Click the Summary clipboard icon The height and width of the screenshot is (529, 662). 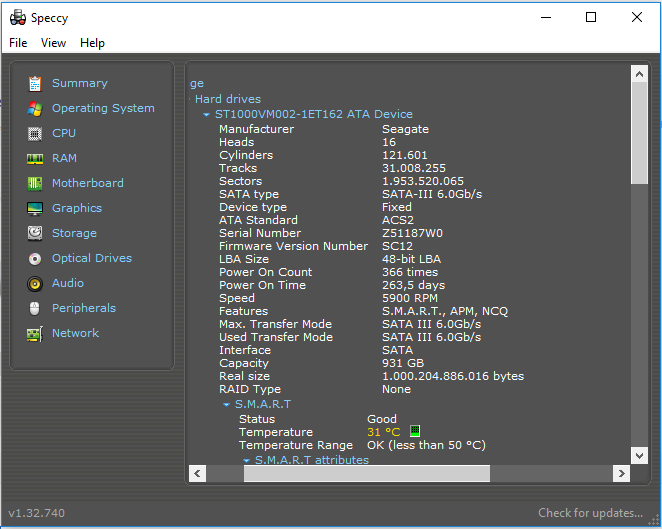(x=35, y=84)
